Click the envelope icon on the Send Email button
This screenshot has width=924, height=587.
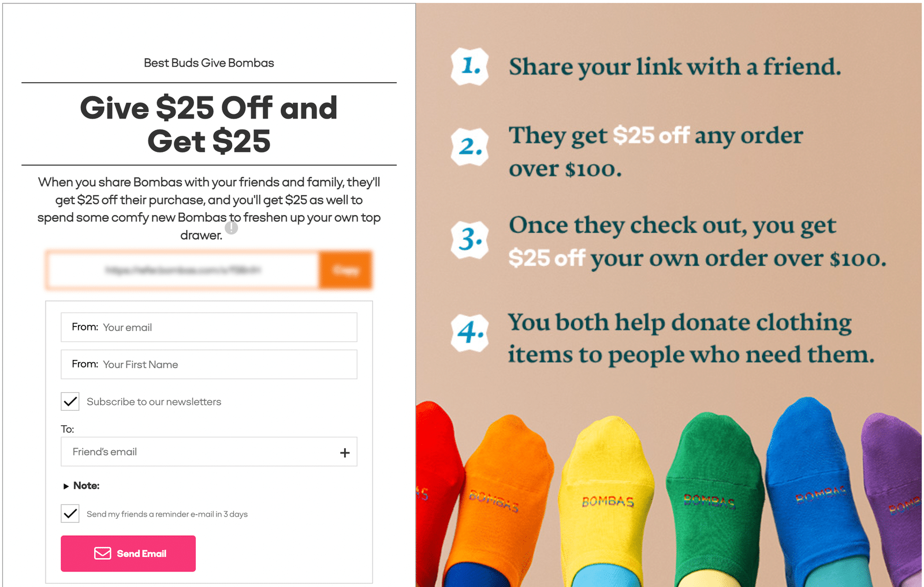coord(102,553)
